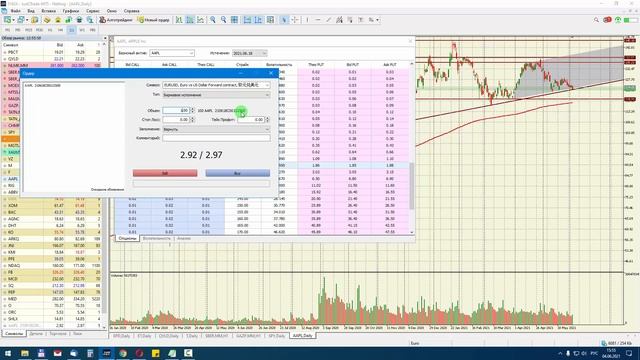The image size is (640, 360).
Task: Click the new chart toolbar icon
Action: 8,20
